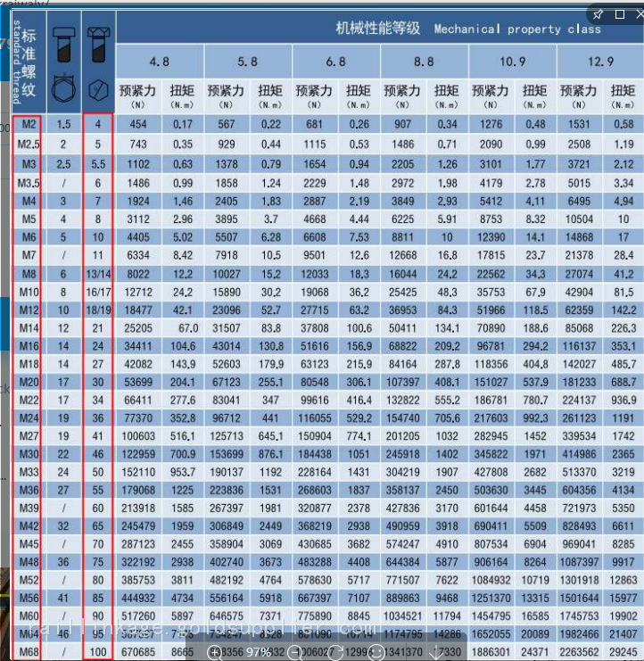Viewport: 644px width, 661px height.
Task: Select the 12.9 property class column header
Action: point(599,62)
